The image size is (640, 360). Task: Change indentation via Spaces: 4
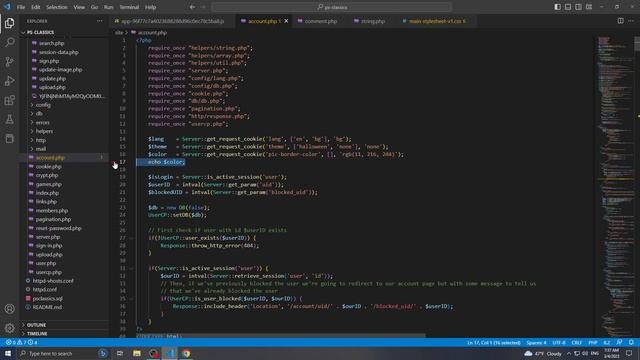point(536,342)
